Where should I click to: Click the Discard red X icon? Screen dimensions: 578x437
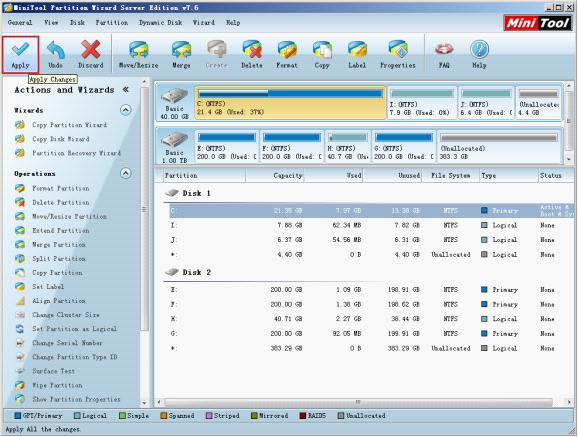[x=91, y=50]
